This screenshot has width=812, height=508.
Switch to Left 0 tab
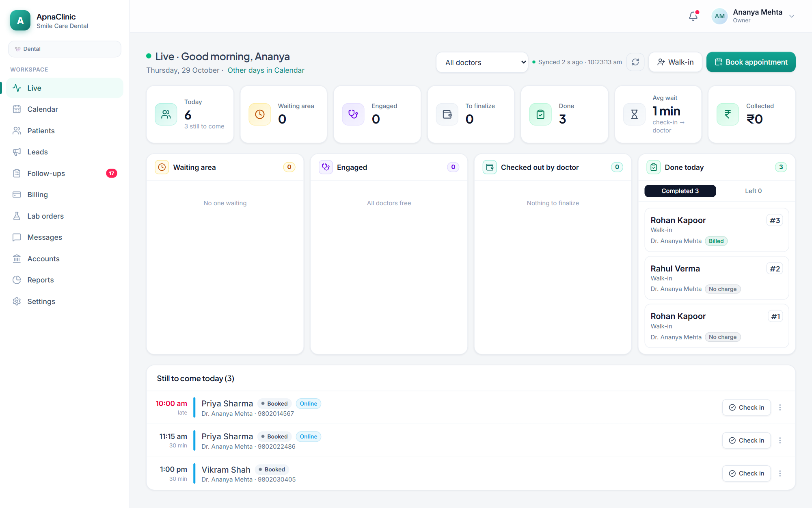pyautogui.click(x=753, y=191)
